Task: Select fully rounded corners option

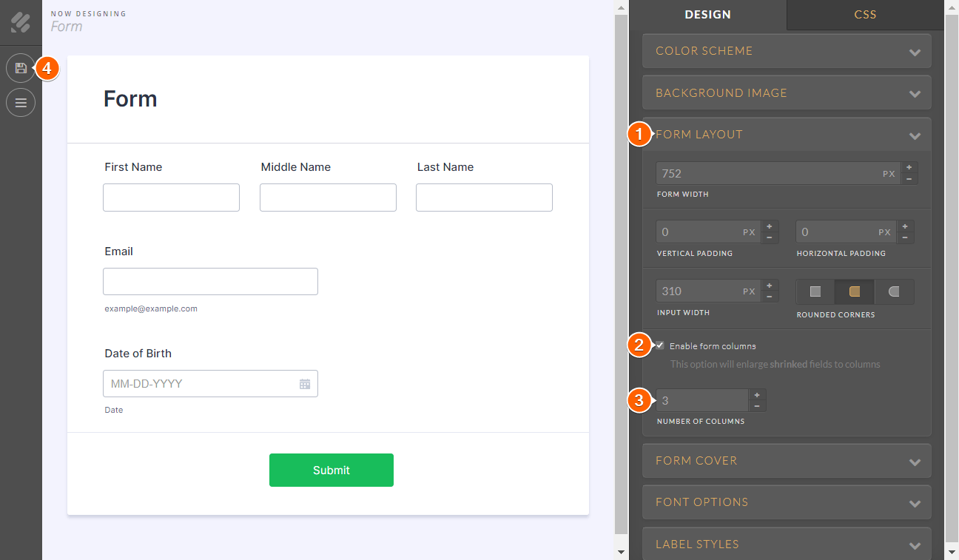Action: coord(894,291)
